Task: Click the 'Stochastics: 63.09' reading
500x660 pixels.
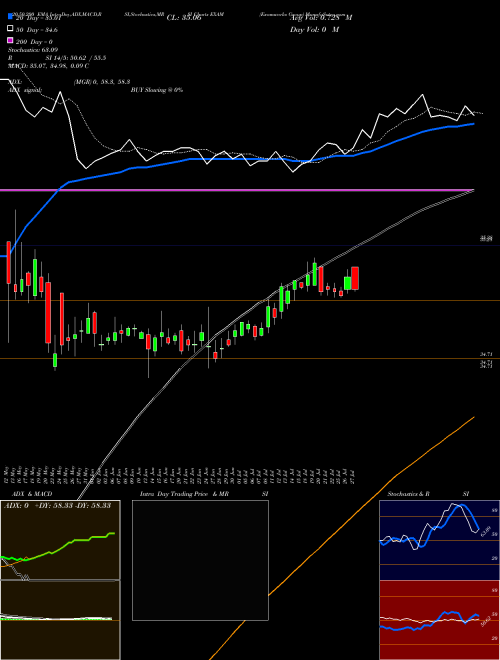Action: coord(33,50)
